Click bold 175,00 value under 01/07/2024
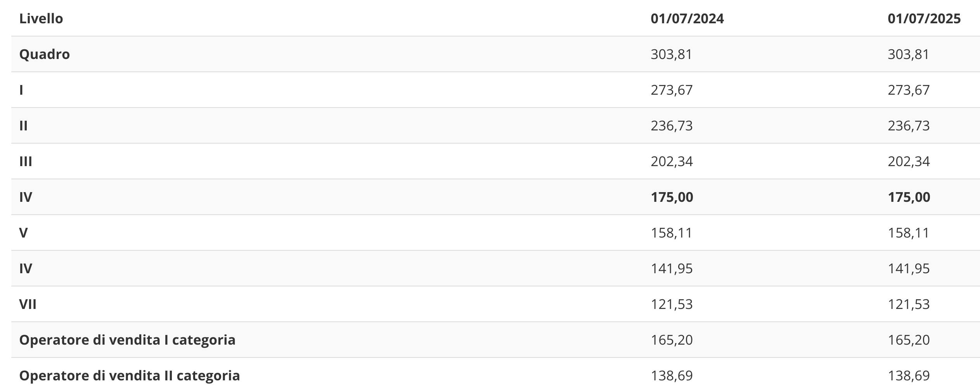Viewport: 980px width, 392px height. [x=672, y=197]
